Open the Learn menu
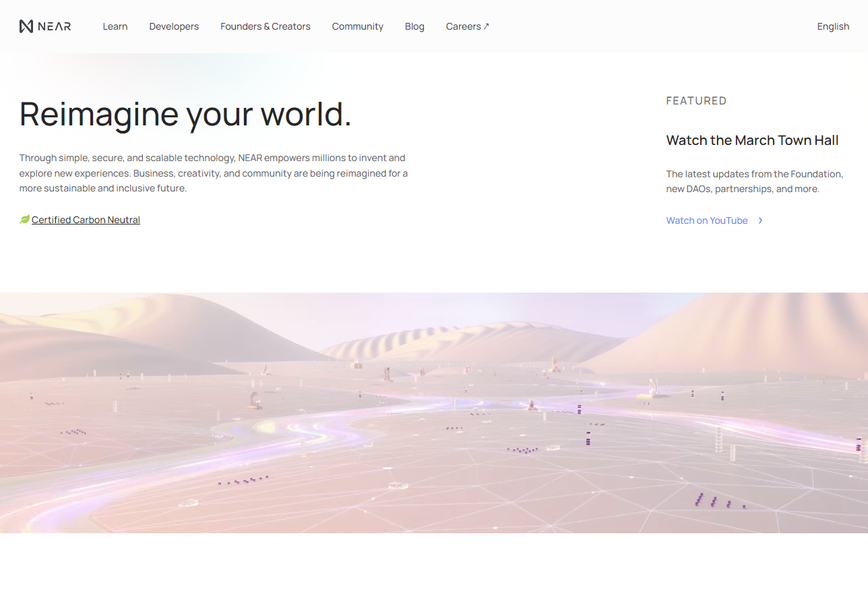 click(x=115, y=26)
